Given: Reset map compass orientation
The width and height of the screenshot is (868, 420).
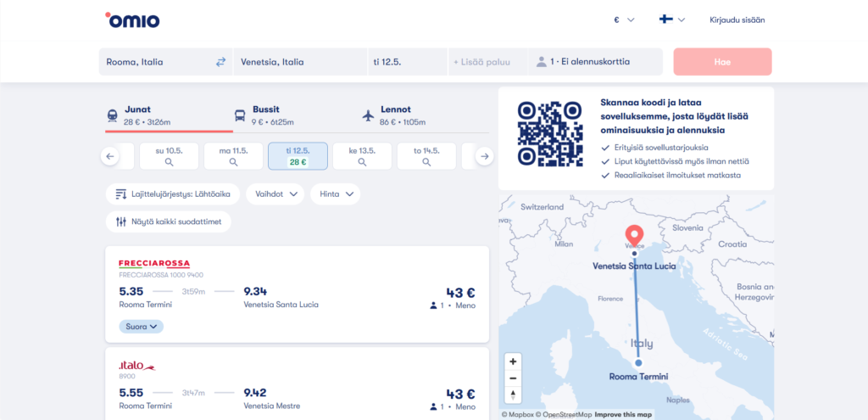Looking at the screenshot, I should (513, 395).
